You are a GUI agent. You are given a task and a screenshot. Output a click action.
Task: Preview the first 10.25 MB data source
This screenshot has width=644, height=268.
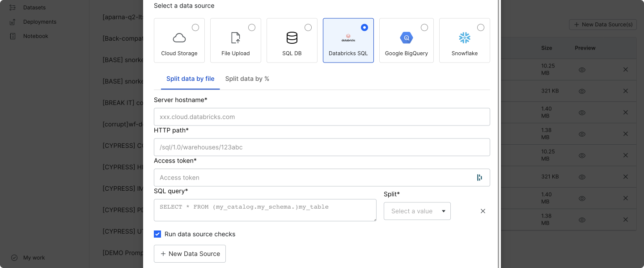tap(582, 70)
